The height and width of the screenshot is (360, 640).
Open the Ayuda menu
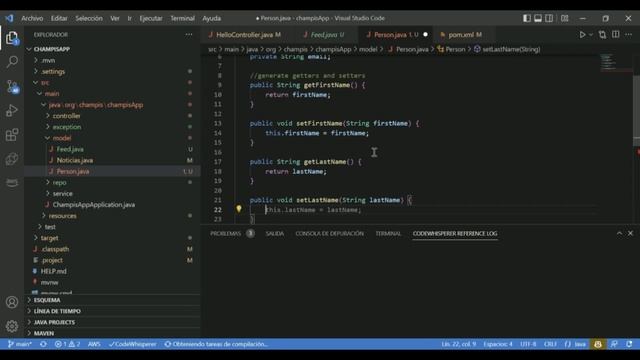coord(211,18)
